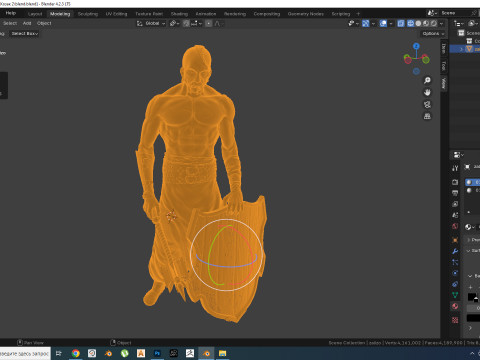Open the Help menu
The width and height of the screenshot is (480, 360).
pos(11,13)
